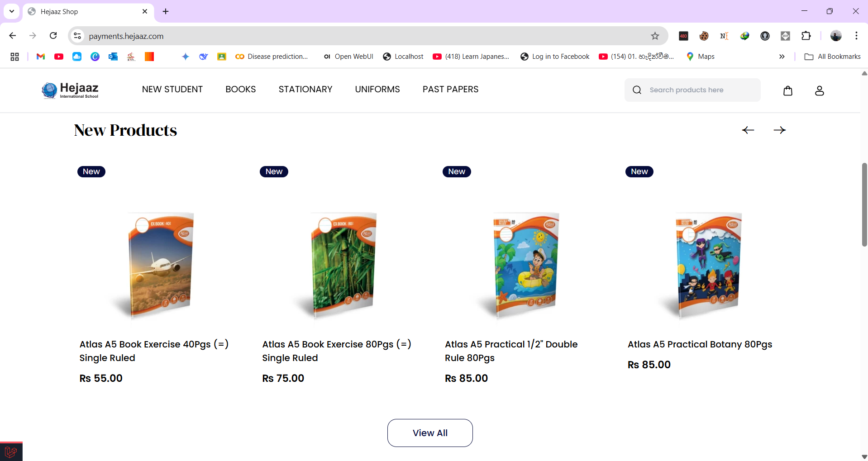This screenshot has width=868, height=461.
Task: Go to previous new products slide
Action: pos(748,130)
